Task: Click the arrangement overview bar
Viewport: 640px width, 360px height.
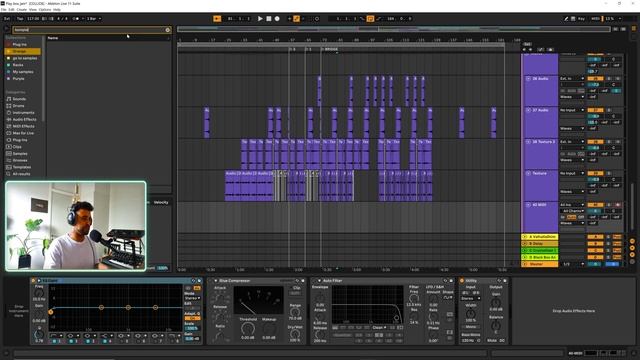Action: pyautogui.click(x=394, y=29)
